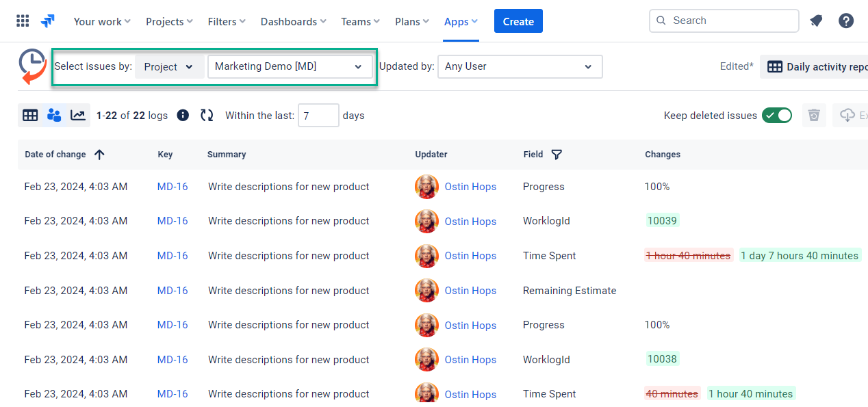Click the blue Create button
The image size is (868, 407).
coord(518,21)
